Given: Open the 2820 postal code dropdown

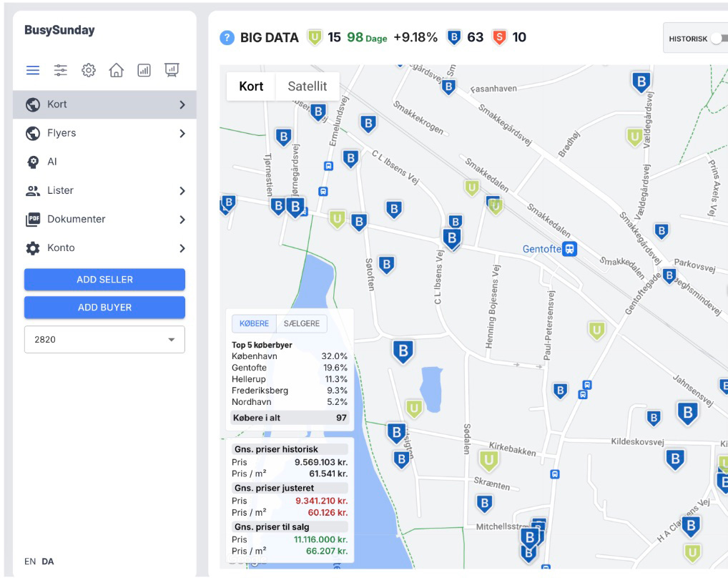Looking at the screenshot, I should pos(104,340).
